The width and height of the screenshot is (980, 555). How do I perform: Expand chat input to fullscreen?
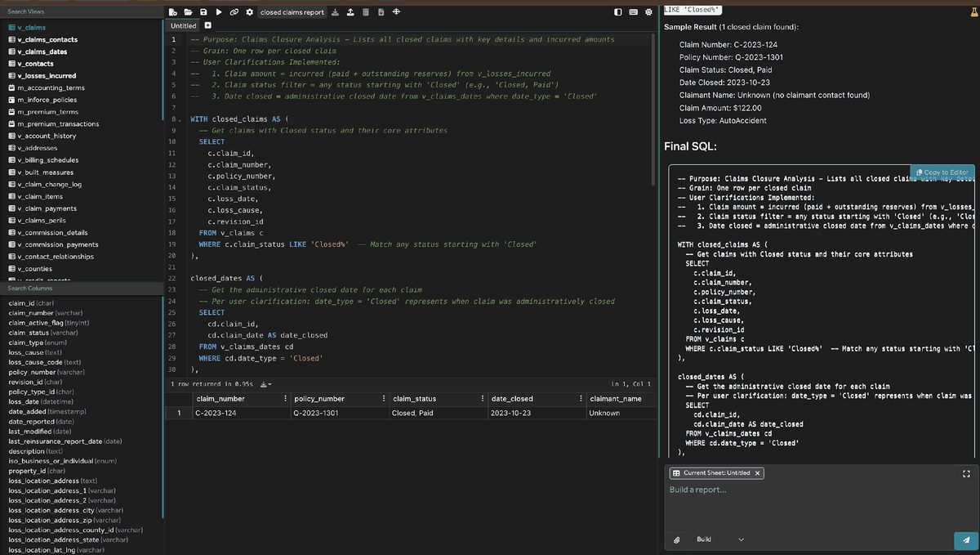point(967,473)
